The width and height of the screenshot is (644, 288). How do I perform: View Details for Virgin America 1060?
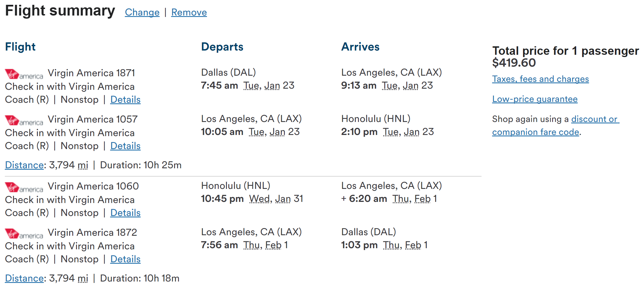point(125,213)
